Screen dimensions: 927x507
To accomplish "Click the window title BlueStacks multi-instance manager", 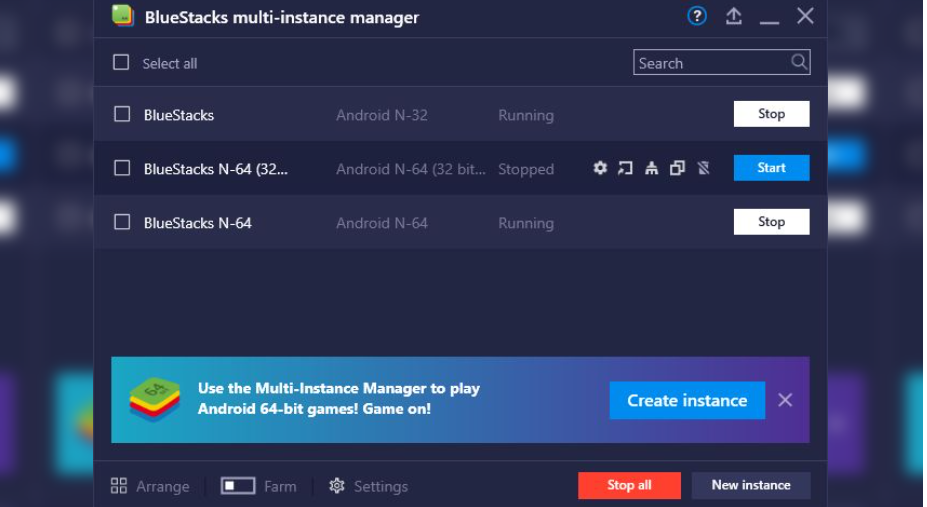I will pos(282,18).
